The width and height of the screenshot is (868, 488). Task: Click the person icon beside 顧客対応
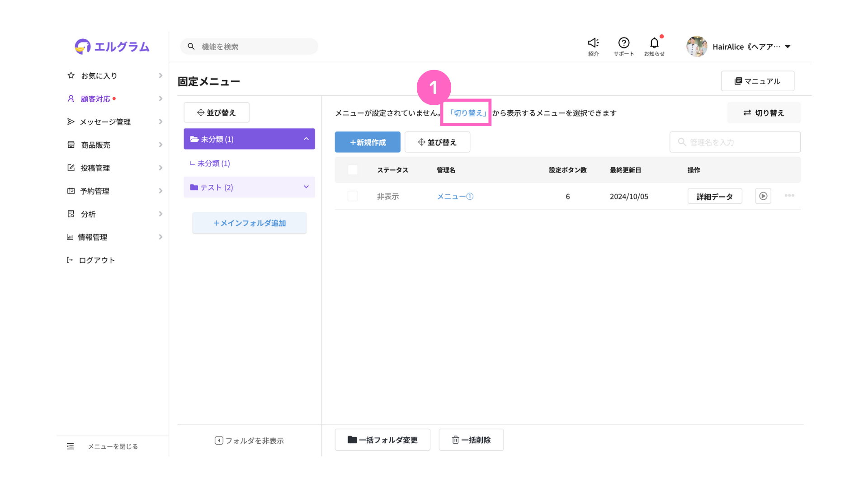tap(71, 99)
